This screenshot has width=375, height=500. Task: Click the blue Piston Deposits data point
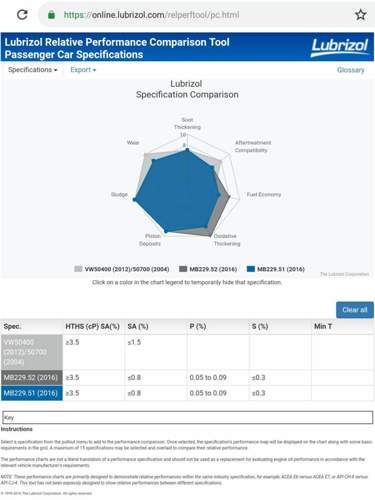(x=166, y=231)
